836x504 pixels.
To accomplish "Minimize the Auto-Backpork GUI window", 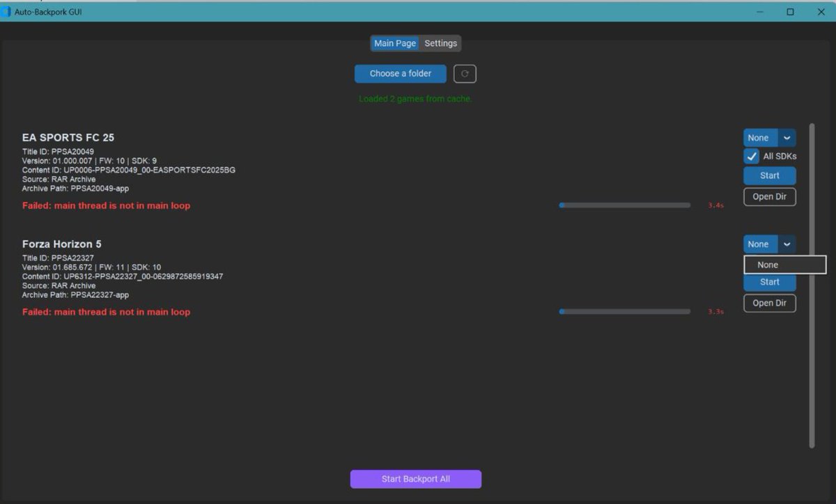I will 759,12.
